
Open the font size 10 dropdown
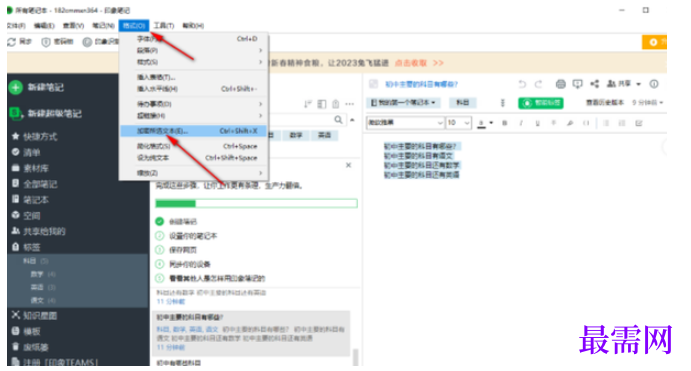click(x=458, y=122)
